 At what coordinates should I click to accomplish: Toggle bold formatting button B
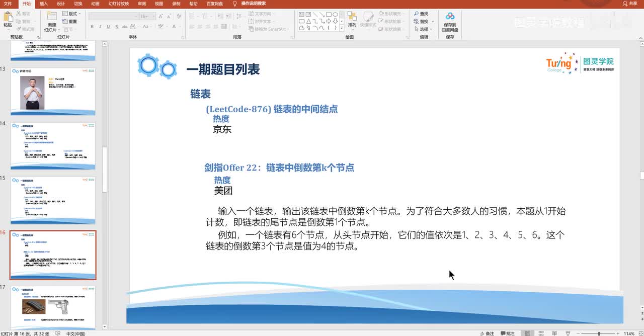(92, 27)
